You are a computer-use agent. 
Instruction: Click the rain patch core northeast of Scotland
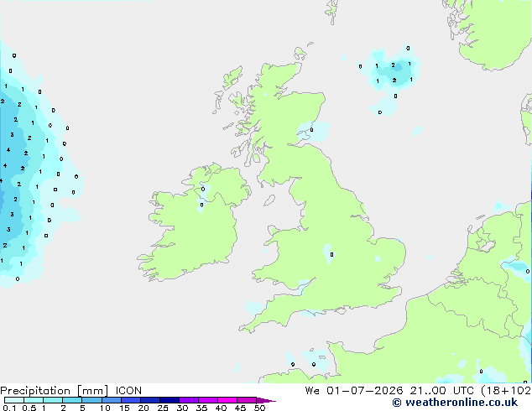tap(397, 68)
